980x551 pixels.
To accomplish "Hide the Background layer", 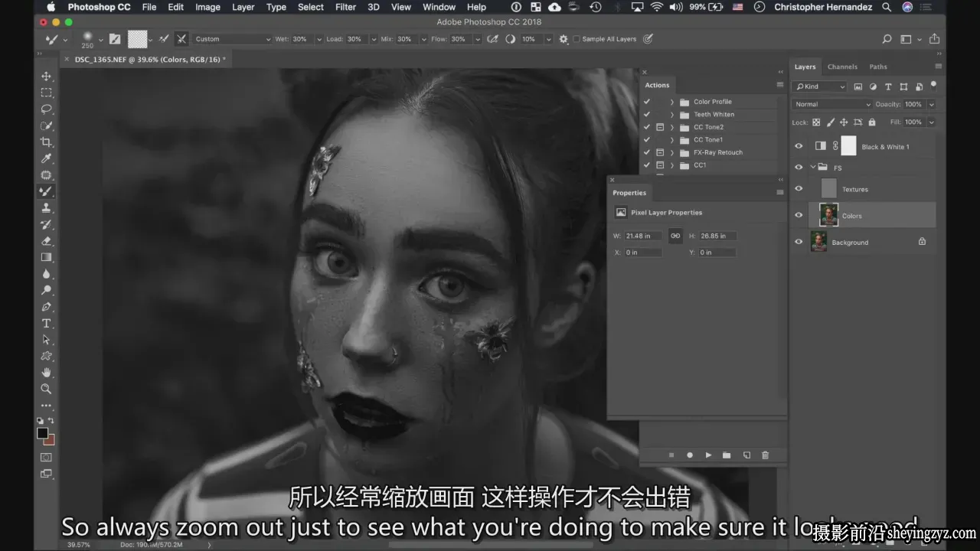I will pos(799,242).
